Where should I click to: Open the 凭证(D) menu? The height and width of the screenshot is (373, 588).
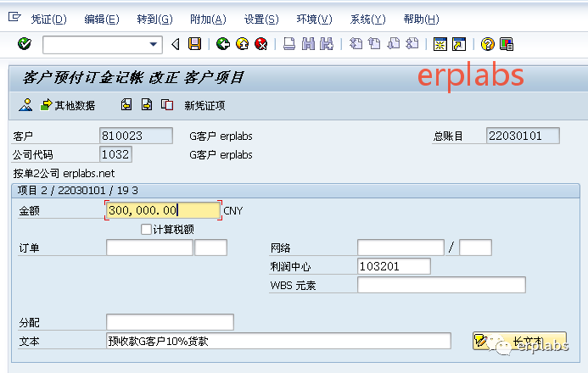[x=48, y=19]
